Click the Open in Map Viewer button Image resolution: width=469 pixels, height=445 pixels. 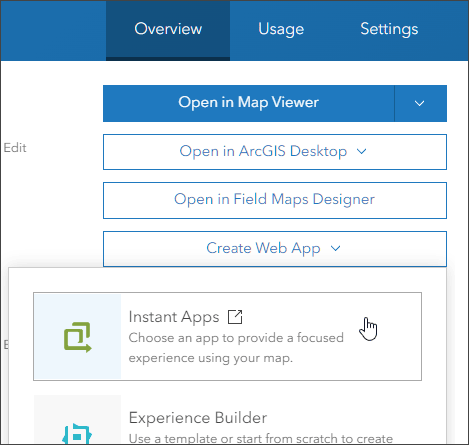(x=249, y=103)
